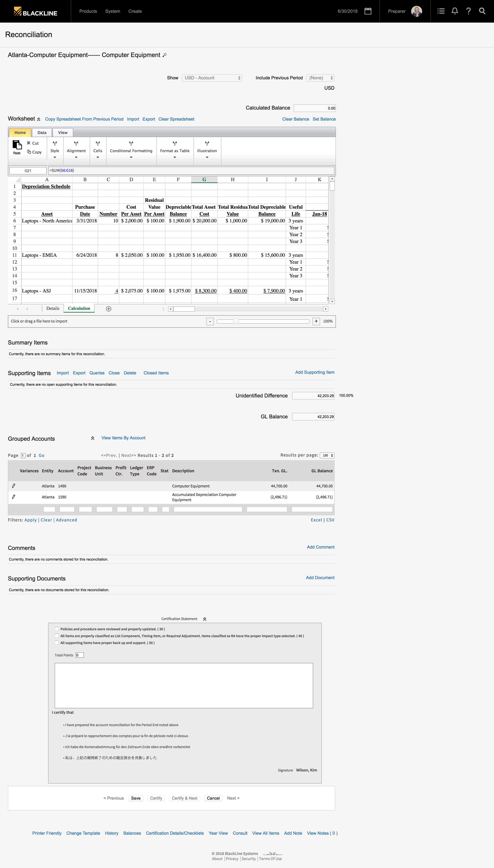
Task: Click the search magnifier in header
Action: coord(482,11)
